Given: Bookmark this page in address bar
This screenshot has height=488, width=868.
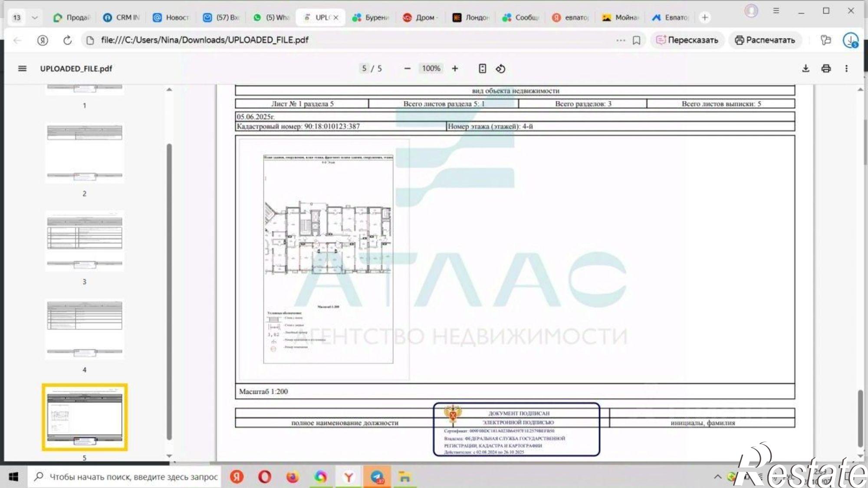Looking at the screenshot, I should pos(636,40).
